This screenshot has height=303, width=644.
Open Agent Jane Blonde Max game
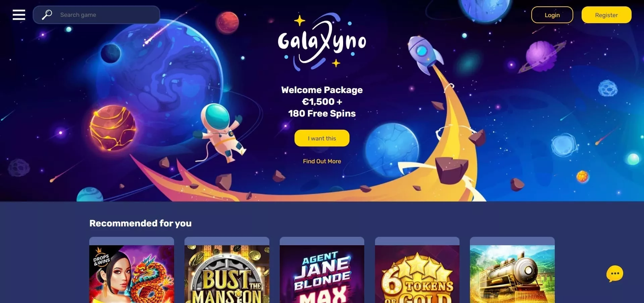pos(322,274)
